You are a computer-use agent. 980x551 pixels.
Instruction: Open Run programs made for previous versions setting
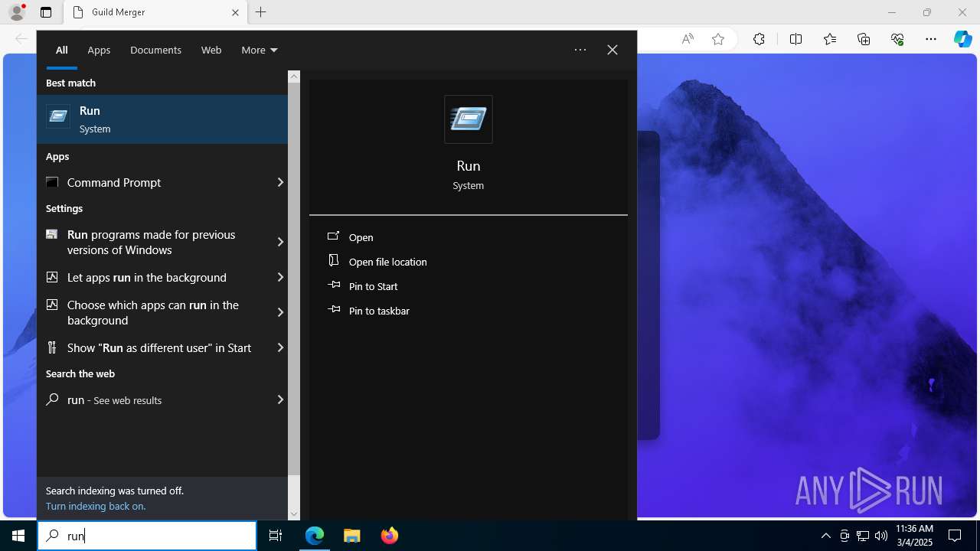154,242
